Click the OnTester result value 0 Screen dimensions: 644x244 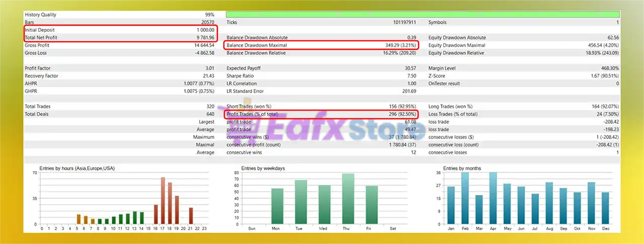pos(617,84)
